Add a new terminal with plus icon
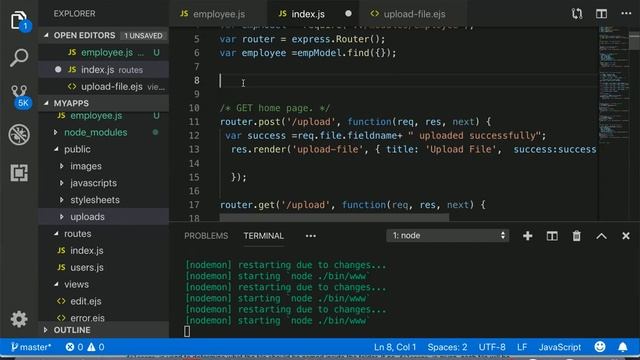The height and width of the screenshot is (360, 640). click(527, 236)
